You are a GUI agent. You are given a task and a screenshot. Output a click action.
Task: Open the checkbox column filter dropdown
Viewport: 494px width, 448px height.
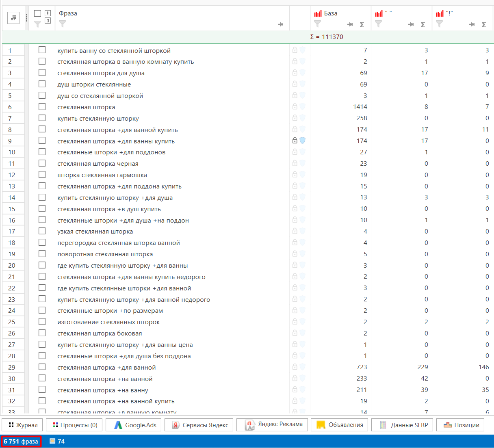(37, 24)
